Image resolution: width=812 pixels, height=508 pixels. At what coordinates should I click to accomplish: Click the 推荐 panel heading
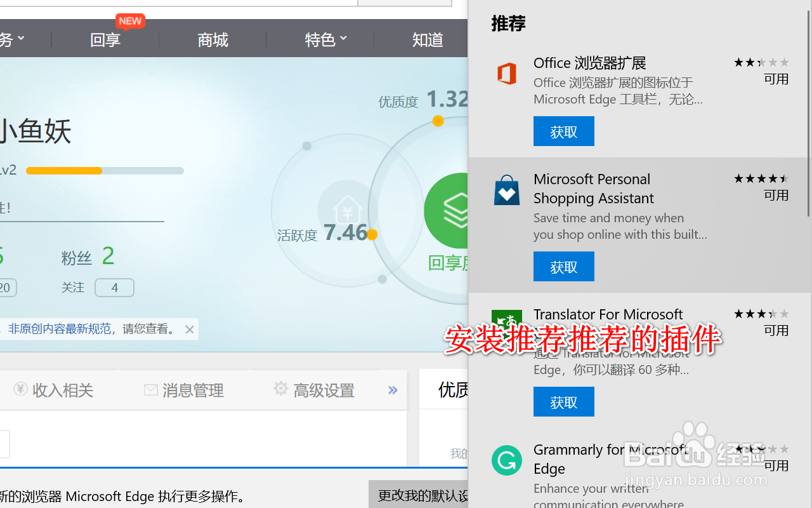[x=508, y=23]
